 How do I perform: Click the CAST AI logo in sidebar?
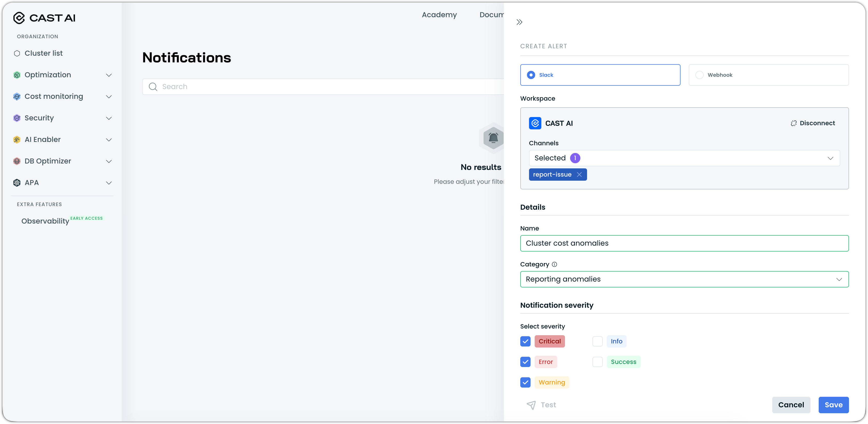[x=44, y=18]
